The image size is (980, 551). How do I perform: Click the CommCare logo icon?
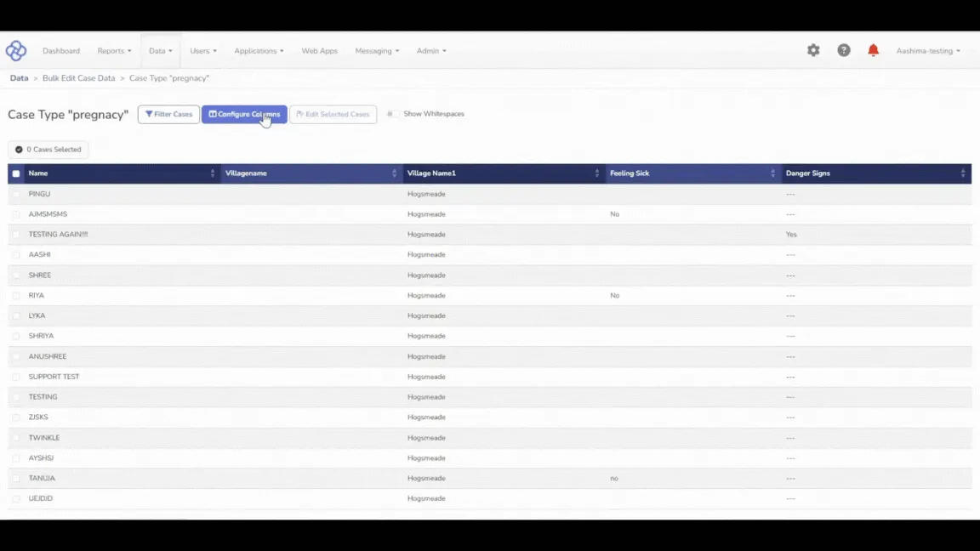(x=16, y=51)
